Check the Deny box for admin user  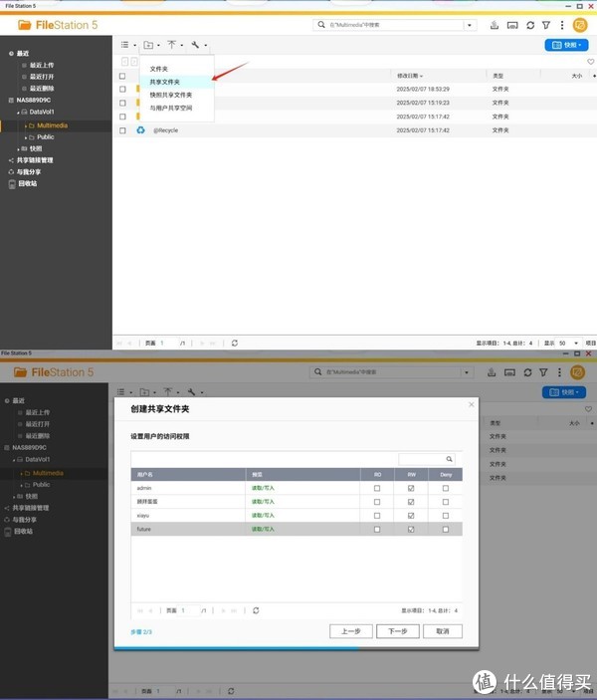click(445, 488)
